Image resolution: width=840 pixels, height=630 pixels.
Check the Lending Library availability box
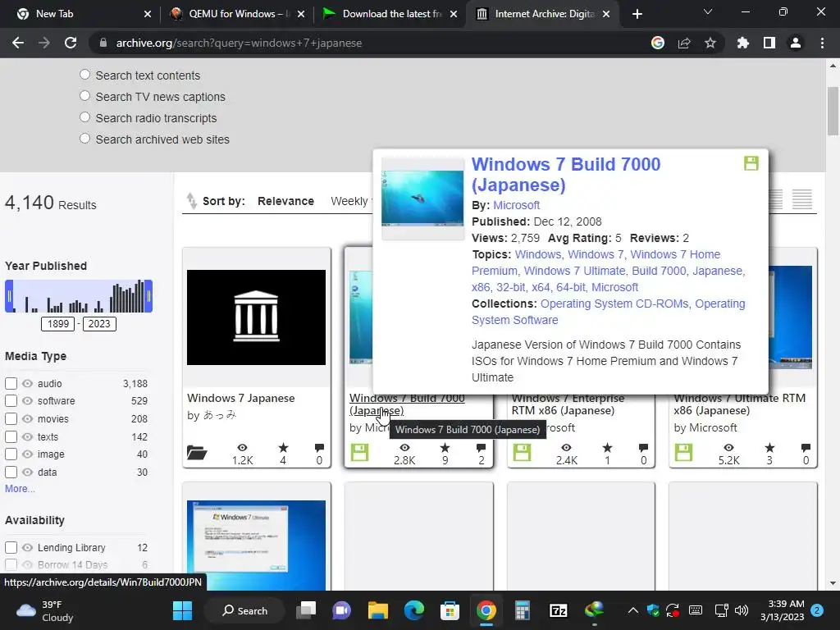point(11,547)
